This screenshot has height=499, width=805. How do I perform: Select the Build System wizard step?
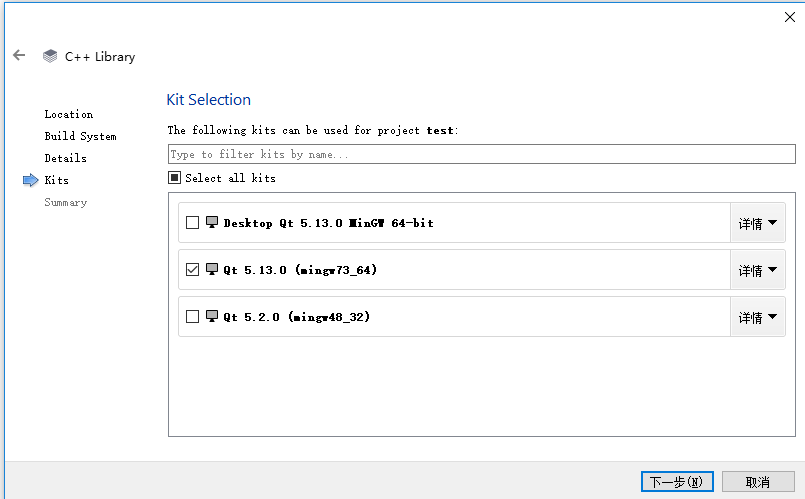click(x=80, y=137)
